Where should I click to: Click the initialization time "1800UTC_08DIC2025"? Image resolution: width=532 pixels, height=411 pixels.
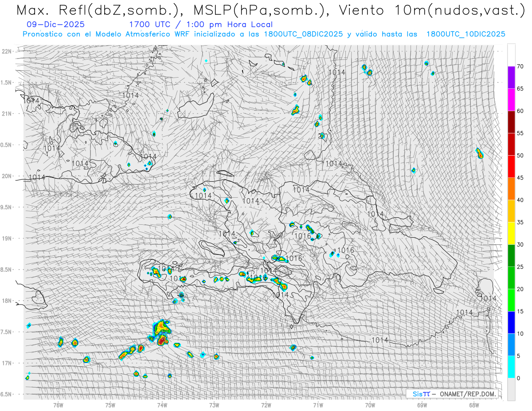(303, 34)
